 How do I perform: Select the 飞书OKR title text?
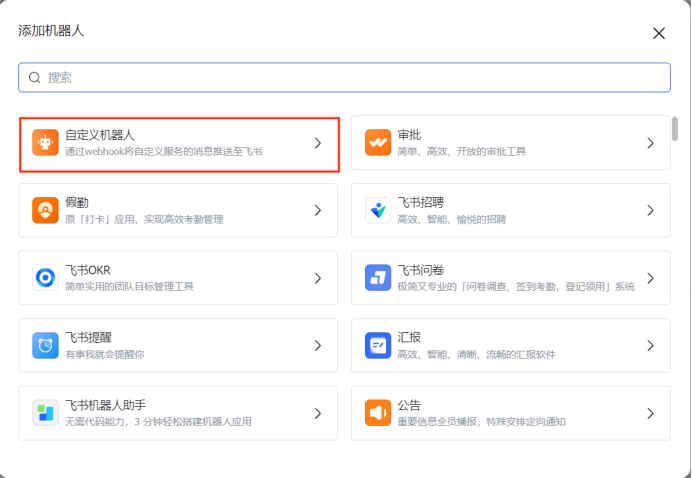(x=88, y=270)
